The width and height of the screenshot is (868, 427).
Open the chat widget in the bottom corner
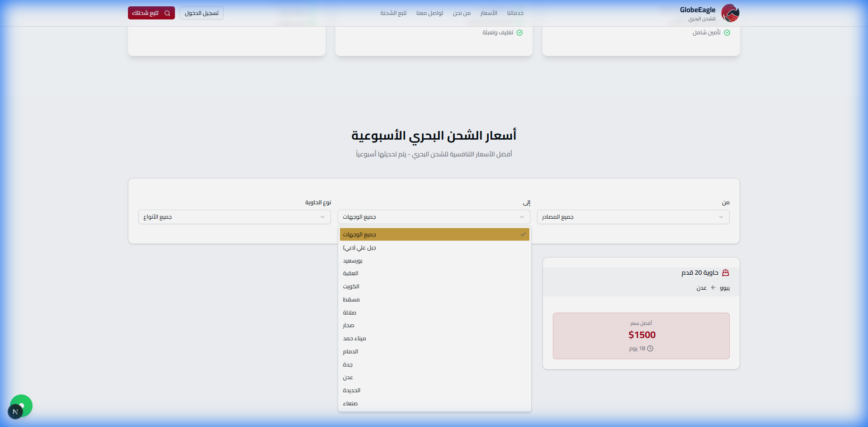20,406
